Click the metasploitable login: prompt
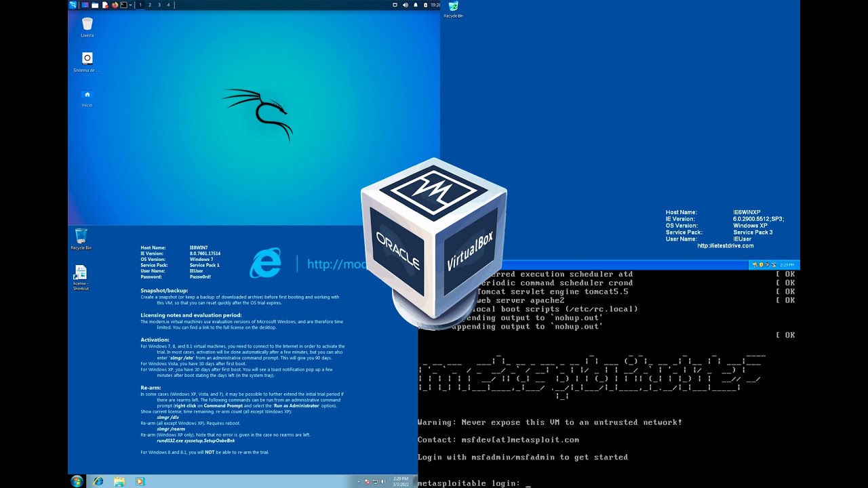The height and width of the screenshot is (488, 868). [469, 483]
